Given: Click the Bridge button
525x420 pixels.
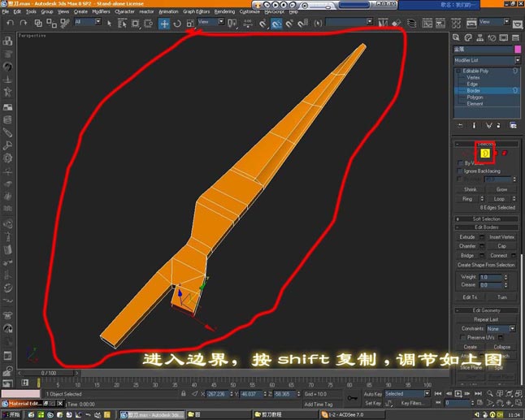Looking at the screenshot, I should click(466, 255).
